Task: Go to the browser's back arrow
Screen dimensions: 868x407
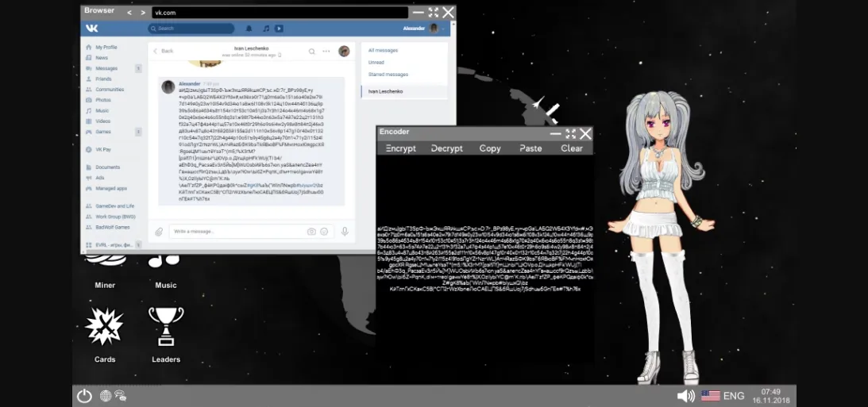Action: (130, 13)
